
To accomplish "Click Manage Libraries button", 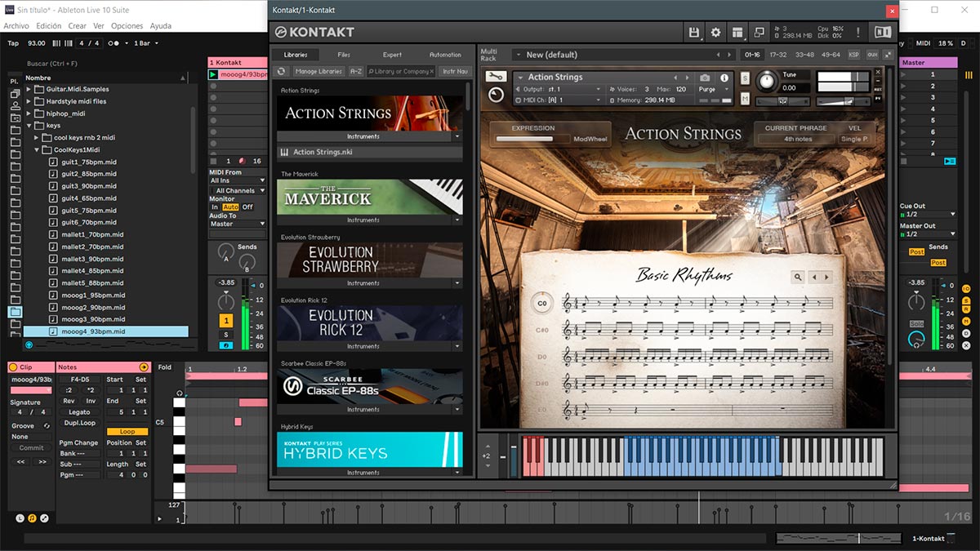I will pos(318,71).
